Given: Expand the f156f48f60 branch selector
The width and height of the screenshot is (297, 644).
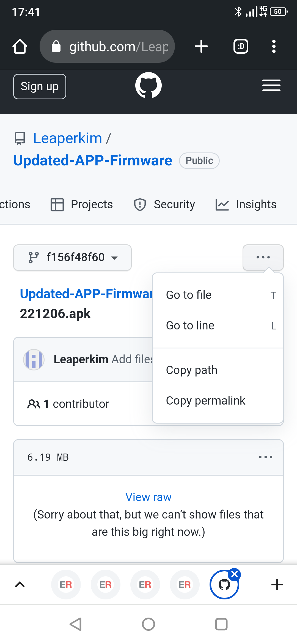Looking at the screenshot, I should click(x=73, y=258).
